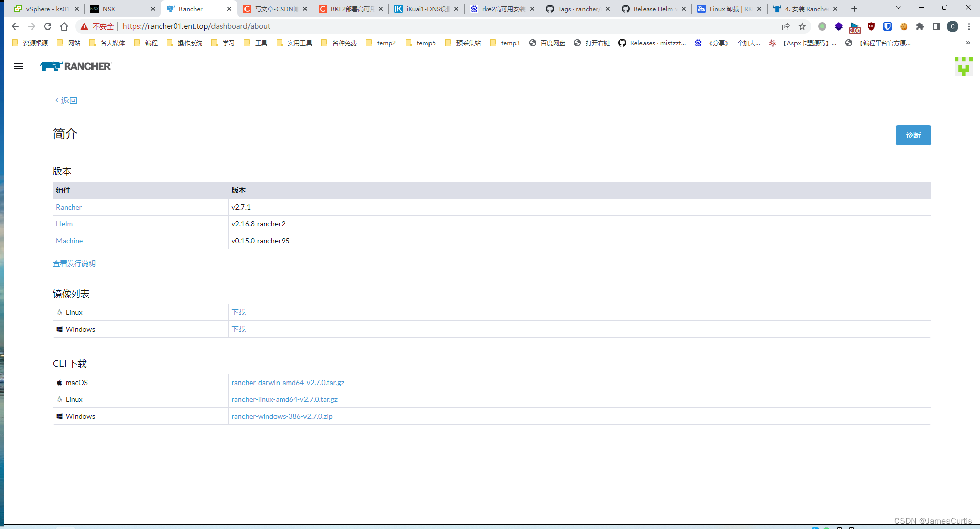This screenshot has height=529, width=980.
Task: Select version cell v2.16.8-rancher2
Action: 579,224
